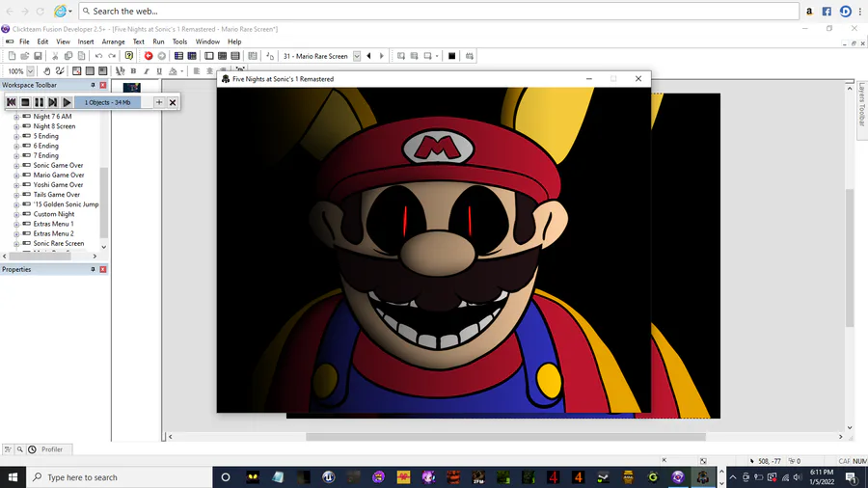The width and height of the screenshot is (868, 488).
Task: Pause the running application
Action: coord(39,102)
